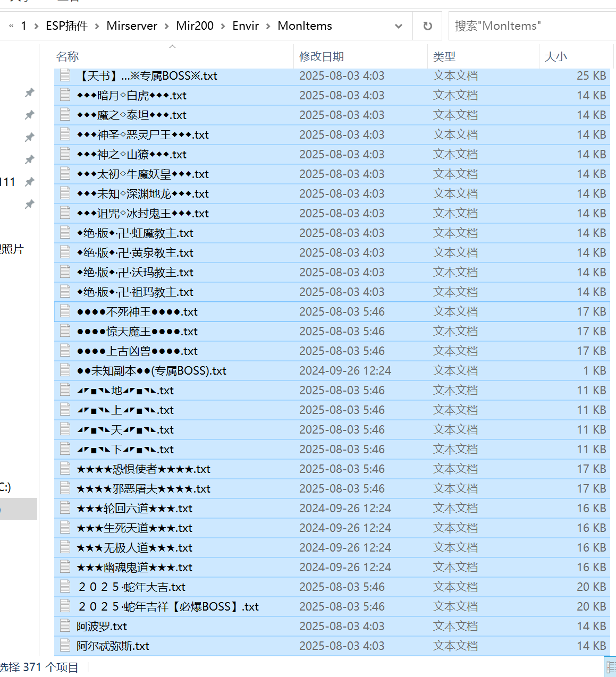Click the icon of 【天书】...※专属BOSS※.txt
This screenshot has width=616, height=677.
point(65,75)
